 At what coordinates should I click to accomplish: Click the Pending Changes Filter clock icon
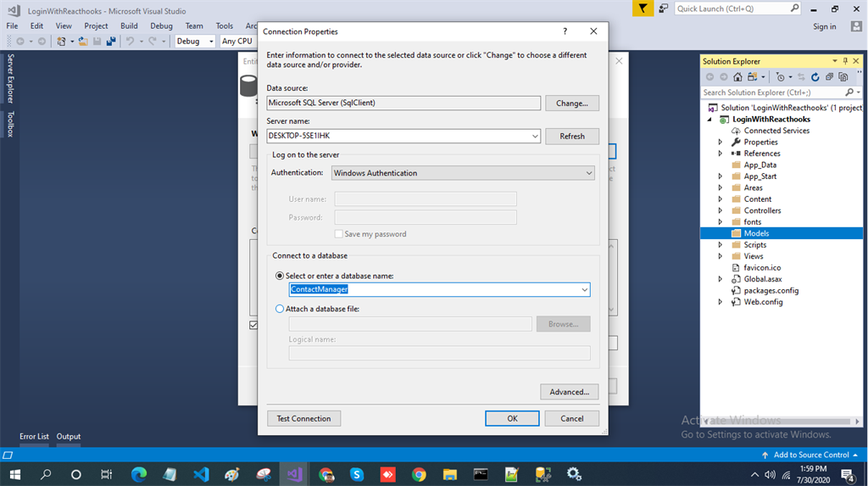click(781, 77)
